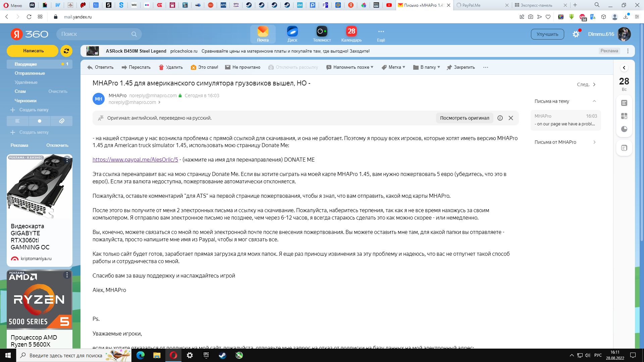Filter messages with attachments paperclip

tap(61, 121)
